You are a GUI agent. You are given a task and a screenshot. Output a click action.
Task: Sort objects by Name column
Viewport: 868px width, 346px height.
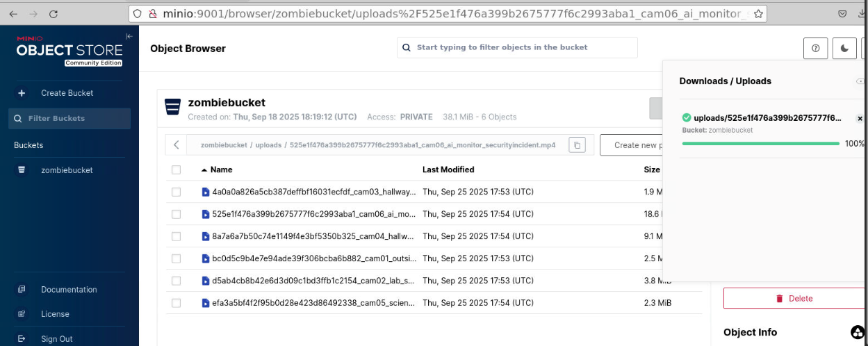(x=221, y=170)
